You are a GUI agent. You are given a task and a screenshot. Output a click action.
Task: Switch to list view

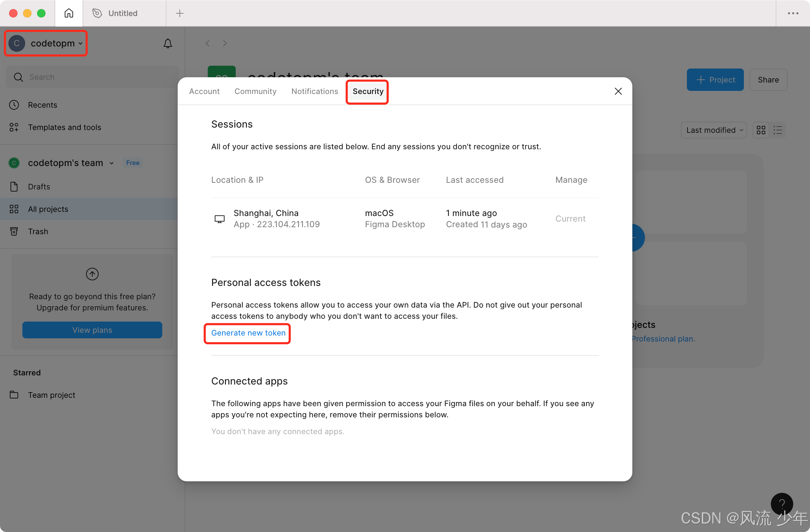778,130
